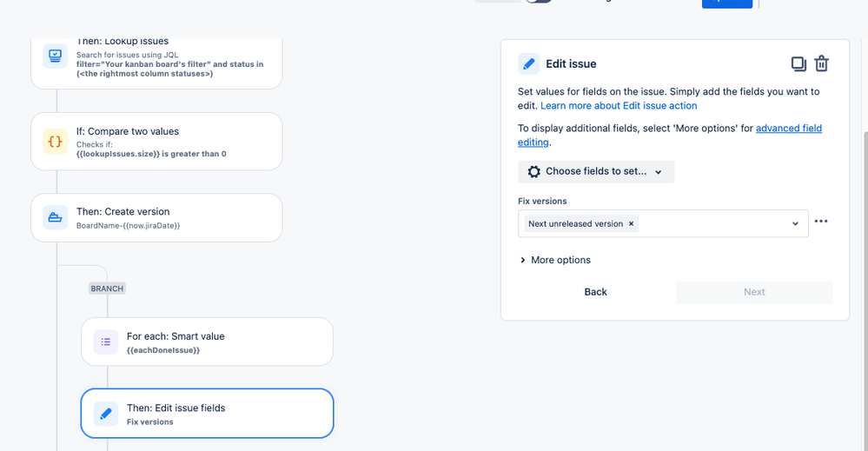Remove the Next unreleased version tag
Viewport: 868px width, 451px height.
pyautogui.click(x=631, y=223)
